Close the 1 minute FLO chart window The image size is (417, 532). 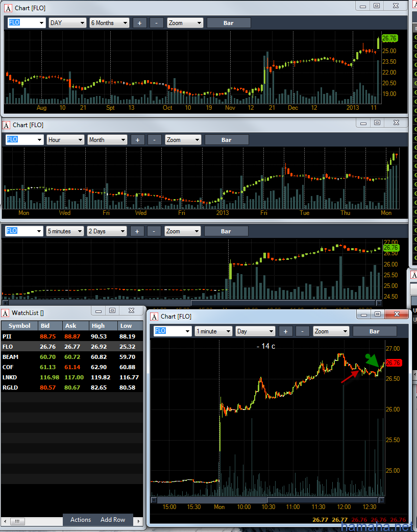click(396, 314)
